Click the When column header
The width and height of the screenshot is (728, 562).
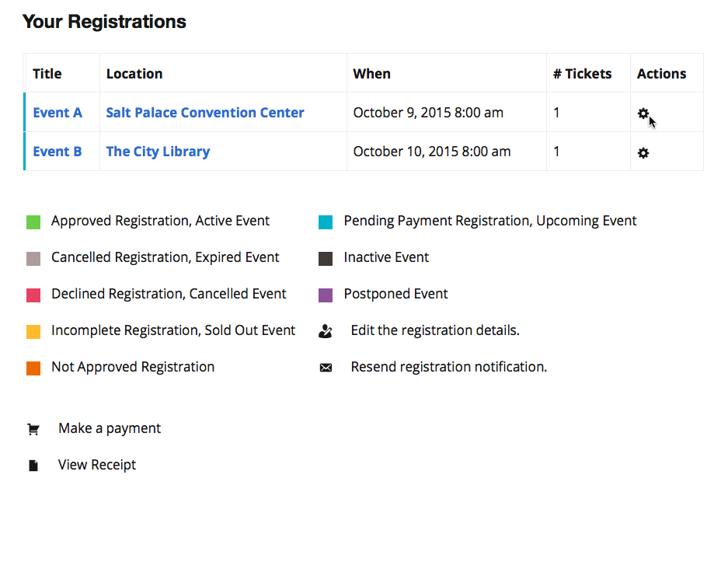pyautogui.click(x=371, y=74)
